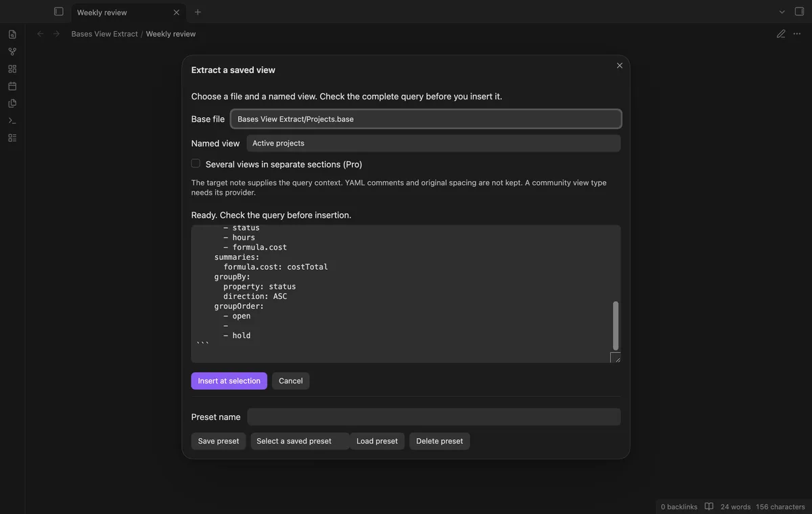Viewport: 812px width, 514px height.
Task: Click the '- hold' line in query
Action: 237,335
